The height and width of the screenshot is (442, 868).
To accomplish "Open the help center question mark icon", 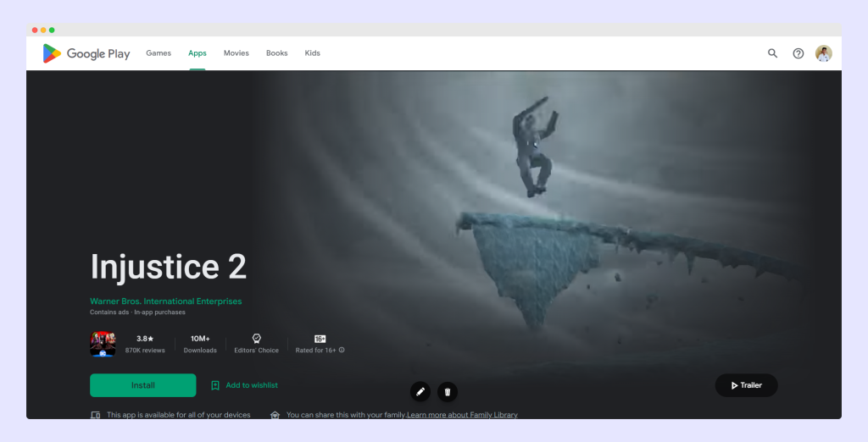I will [x=798, y=53].
